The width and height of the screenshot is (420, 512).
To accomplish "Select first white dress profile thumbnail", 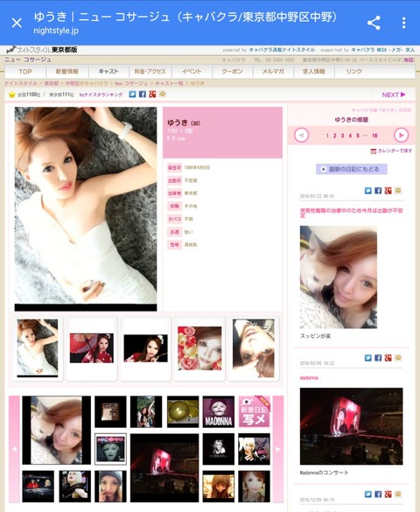I will (x=38, y=348).
